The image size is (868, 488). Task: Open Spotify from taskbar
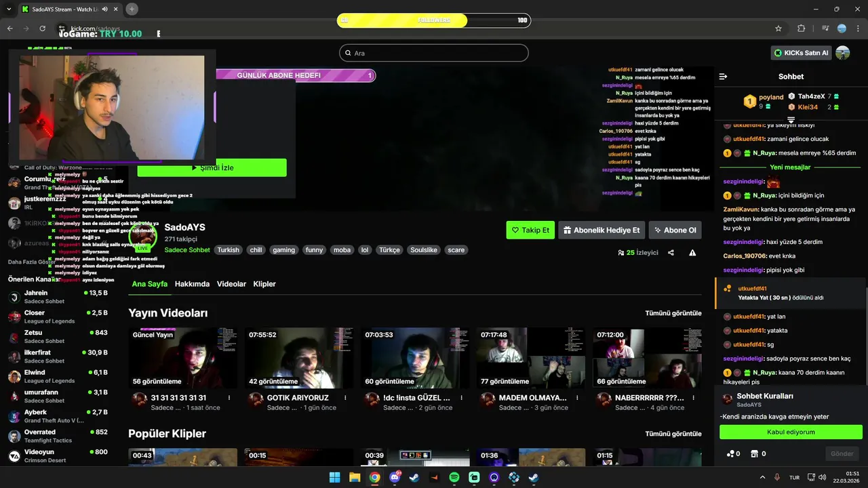[x=454, y=477]
